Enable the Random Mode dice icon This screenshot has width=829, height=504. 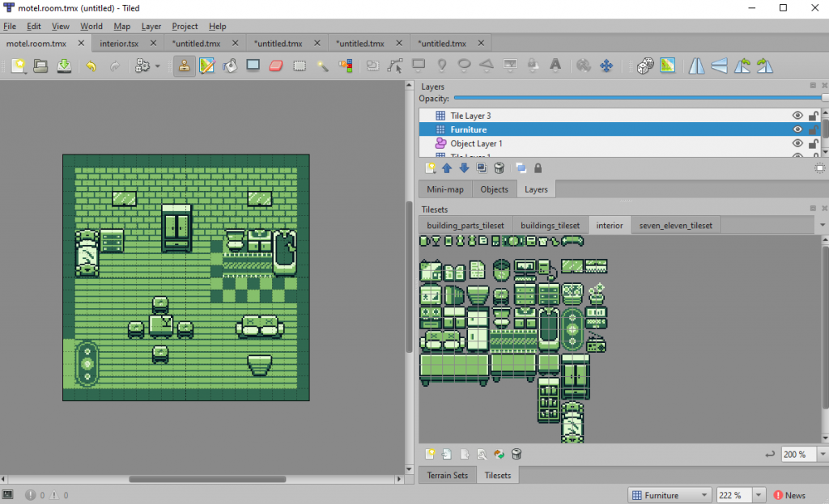click(x=644, y=66)
